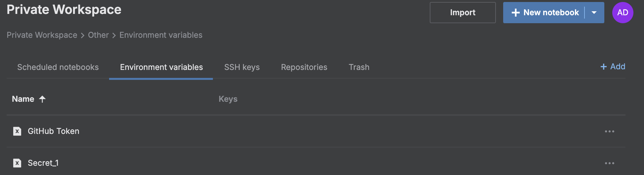Switch to Scheduled notebooks tab
Screen dimensions: 644x175
pos(58,67)
